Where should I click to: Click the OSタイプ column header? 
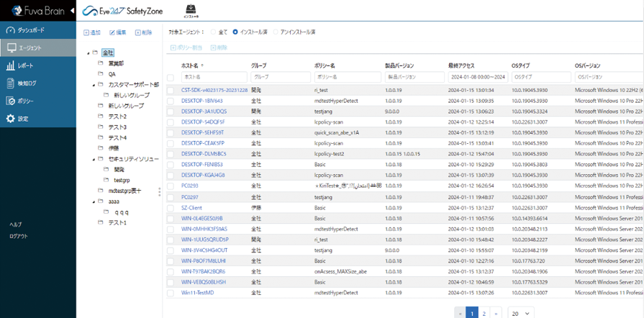(x=520, y=65)
